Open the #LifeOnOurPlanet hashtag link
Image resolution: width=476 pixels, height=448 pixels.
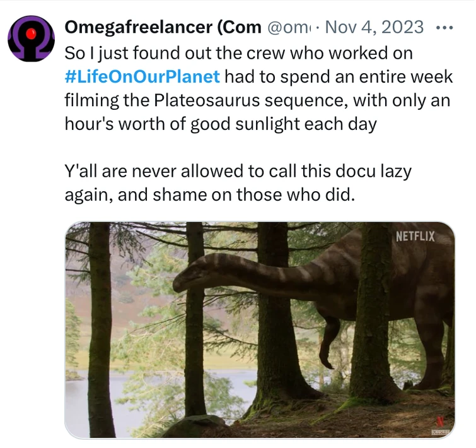142,77
